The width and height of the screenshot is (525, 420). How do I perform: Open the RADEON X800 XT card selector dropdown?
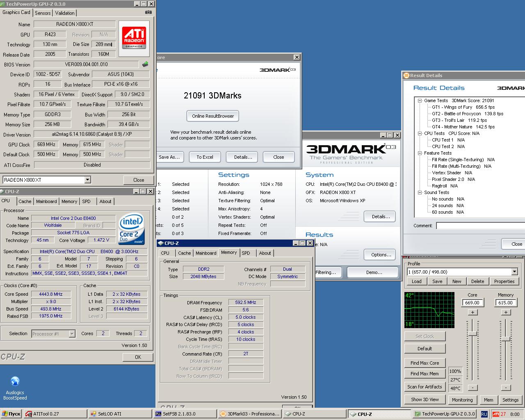87,180
